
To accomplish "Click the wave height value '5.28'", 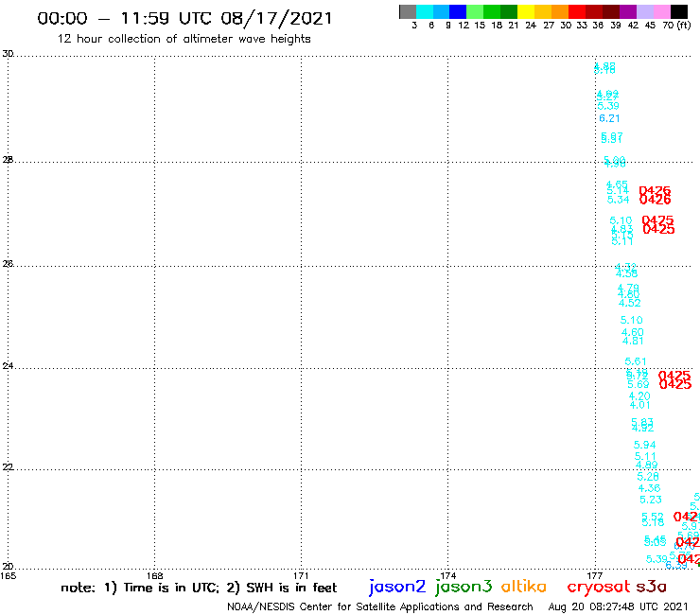I will coord(648,477).
